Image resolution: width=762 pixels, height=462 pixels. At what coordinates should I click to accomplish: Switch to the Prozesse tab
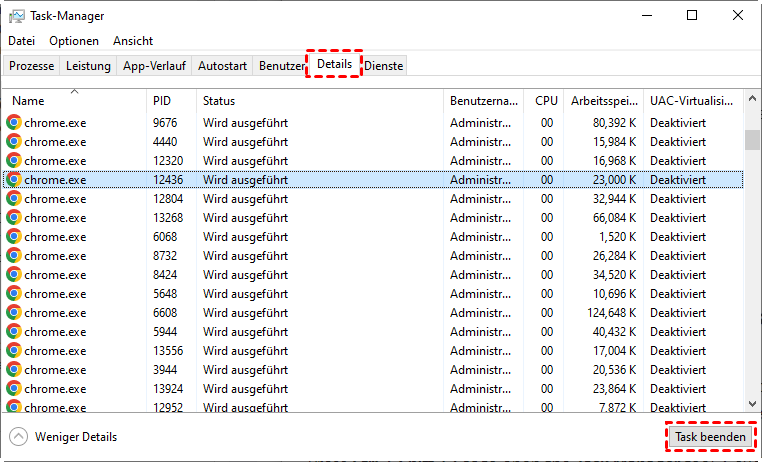click(x=32, y=66)
